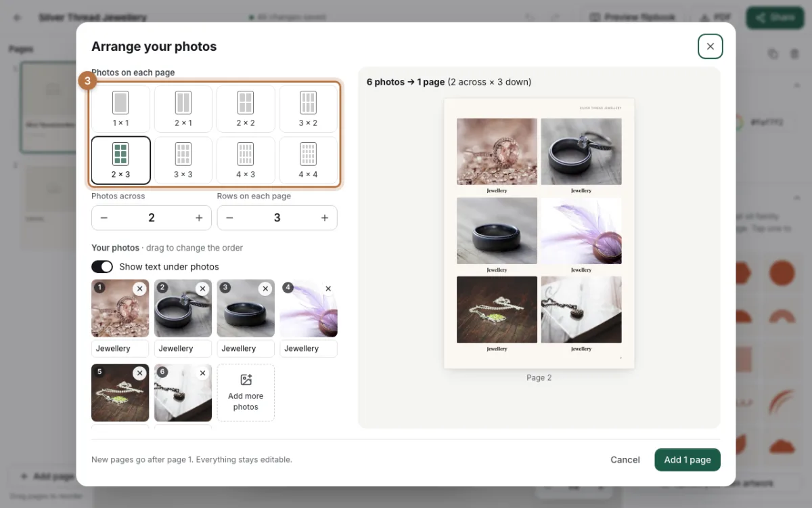Select the 1 × 1 layout option
812x508 pixels.
point(120,109)
